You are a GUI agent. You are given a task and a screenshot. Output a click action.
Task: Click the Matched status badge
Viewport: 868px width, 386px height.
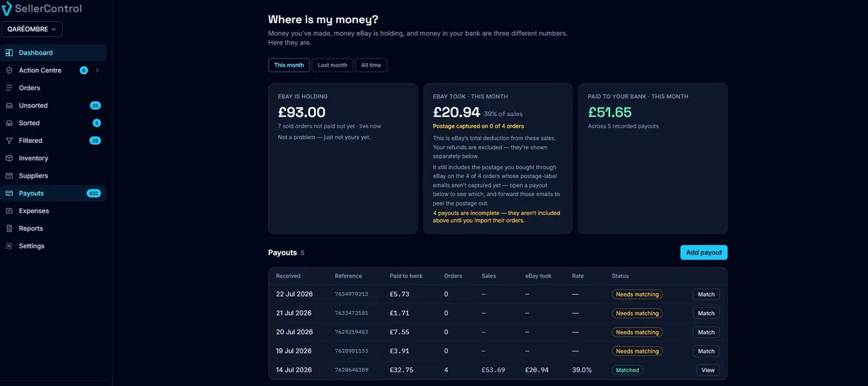[627, 370]
